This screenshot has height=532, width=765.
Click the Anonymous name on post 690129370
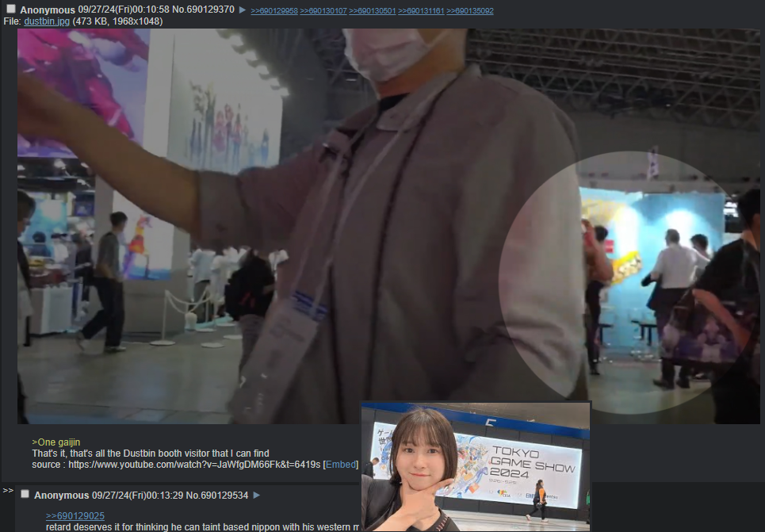pyautogui.click(x=48, y=10)
